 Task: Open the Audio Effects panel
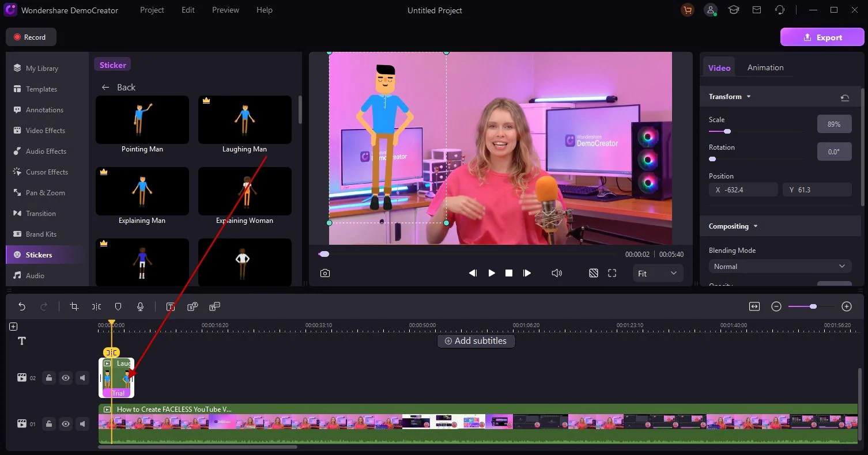[46, 151]
